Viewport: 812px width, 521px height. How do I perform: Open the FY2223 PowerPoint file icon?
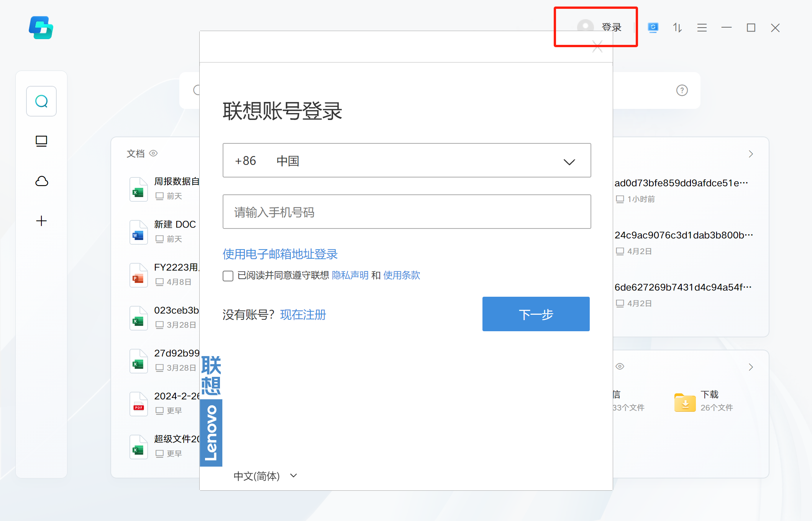138,275
